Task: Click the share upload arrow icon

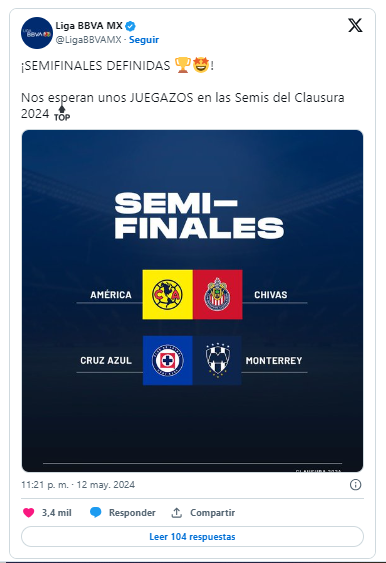Action: pyautogui.click(x=176, y=512)
